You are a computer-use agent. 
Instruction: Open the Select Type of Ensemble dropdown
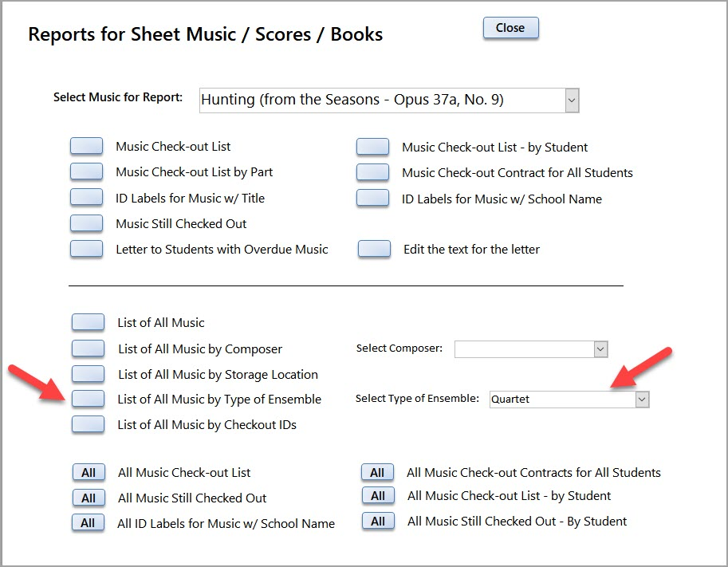[642, 400]
